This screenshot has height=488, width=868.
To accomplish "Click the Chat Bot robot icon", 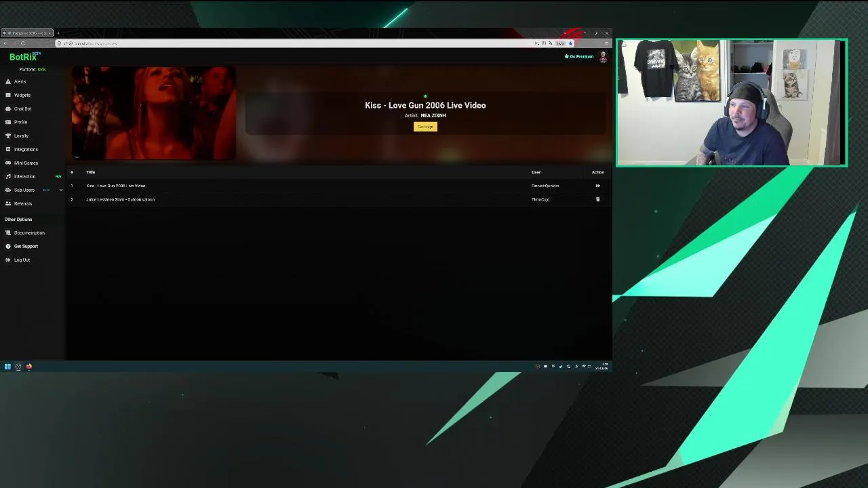I will click(x=8, y=108).
